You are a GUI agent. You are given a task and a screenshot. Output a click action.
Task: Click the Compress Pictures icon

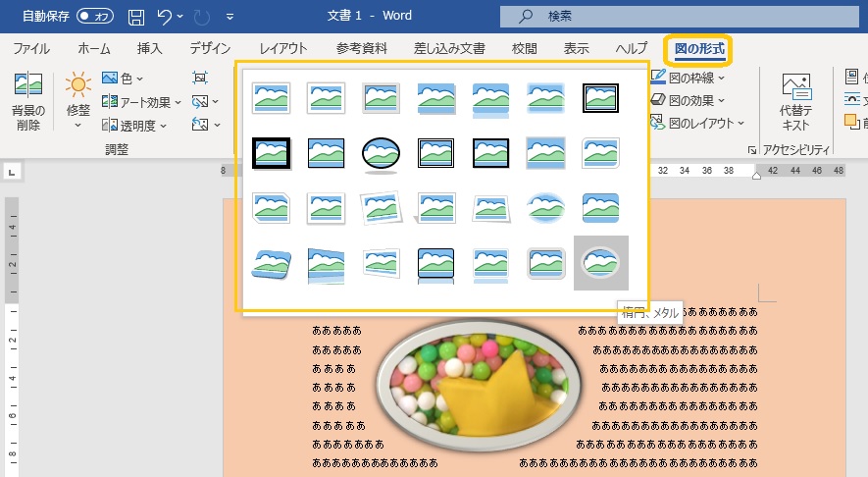tap(200, 78)
